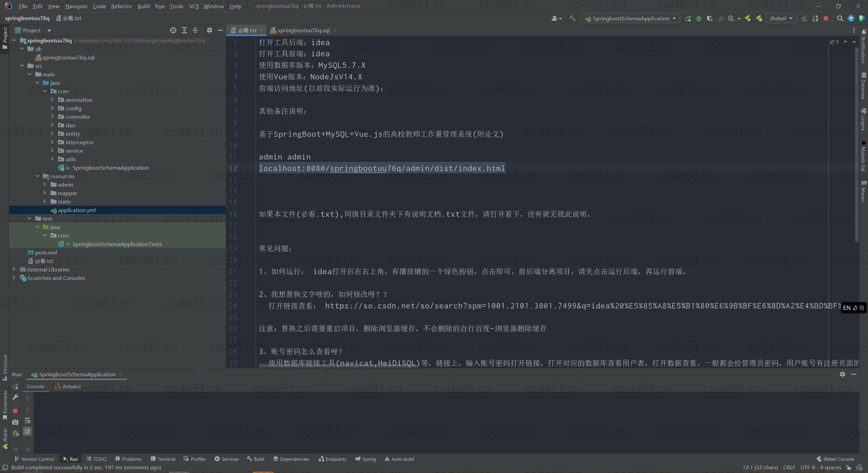
Task: Toggle soft-wrap in run console
Action: (x=27, y=421)
